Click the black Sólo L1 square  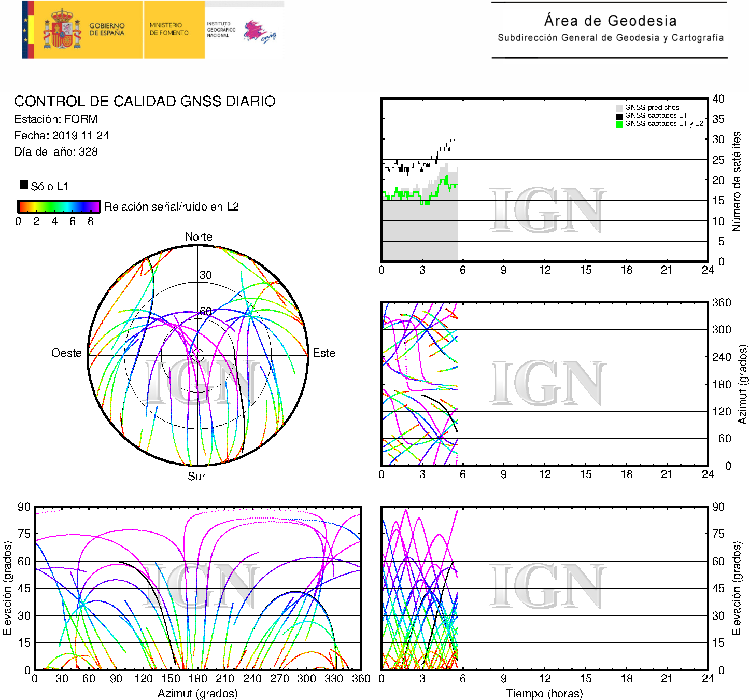(24, 185)
